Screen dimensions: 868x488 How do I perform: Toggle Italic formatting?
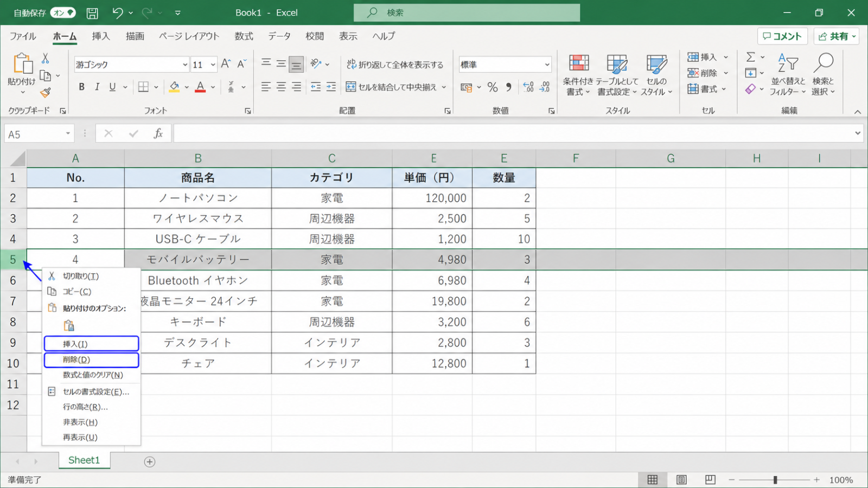[97, 87]
